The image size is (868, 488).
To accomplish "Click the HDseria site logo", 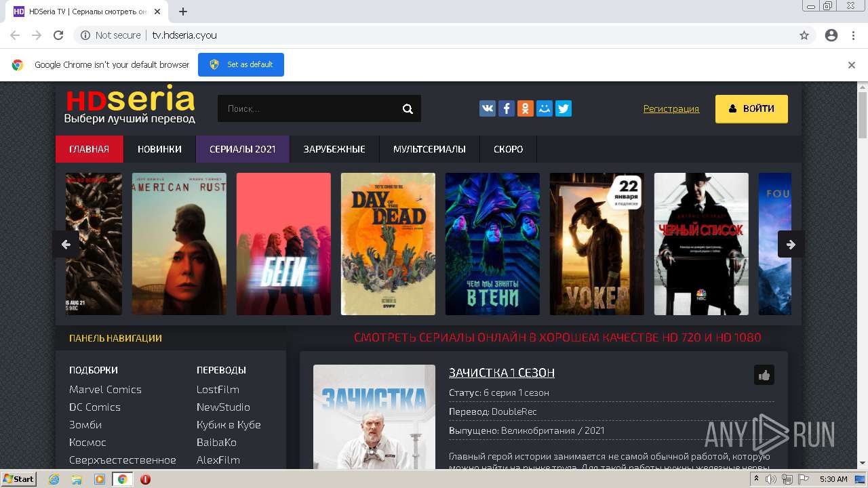I will 130,106.
